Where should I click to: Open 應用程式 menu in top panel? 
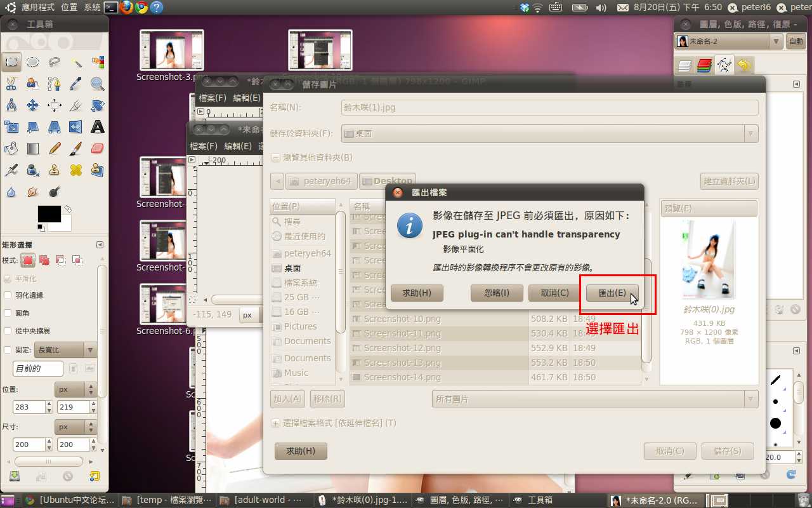pyautogui.click(x=38, y=8)
